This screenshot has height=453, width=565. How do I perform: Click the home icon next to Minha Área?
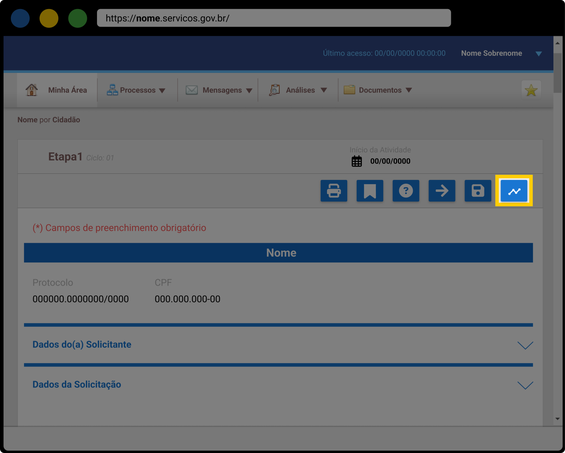point(32,90)
